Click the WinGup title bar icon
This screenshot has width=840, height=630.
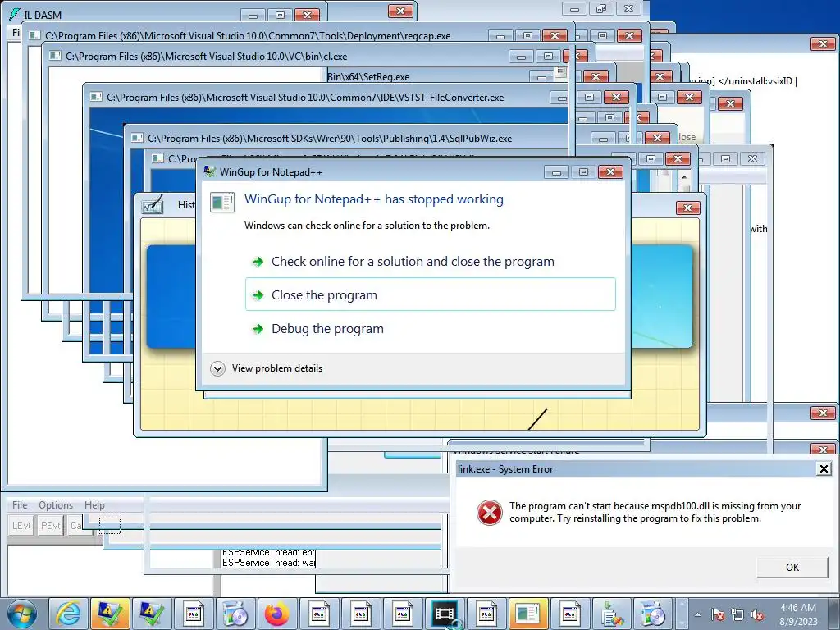[210, 171]
